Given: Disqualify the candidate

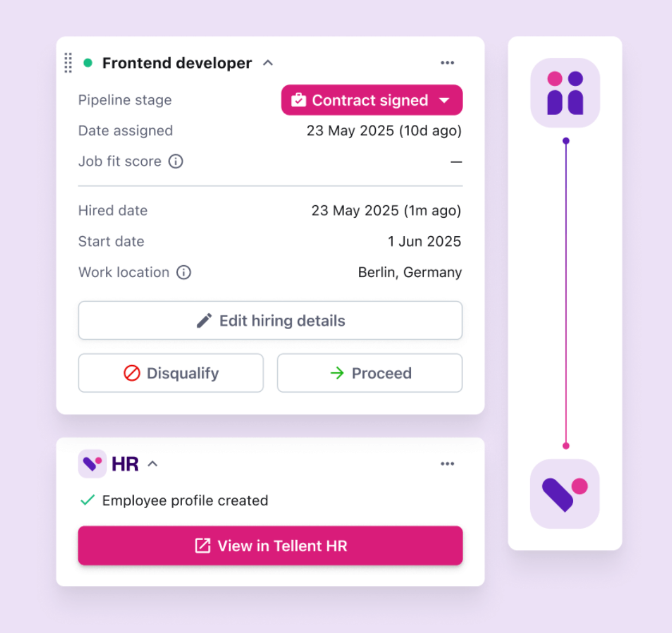Looking at the screenshot, I should tap(171, 373).
